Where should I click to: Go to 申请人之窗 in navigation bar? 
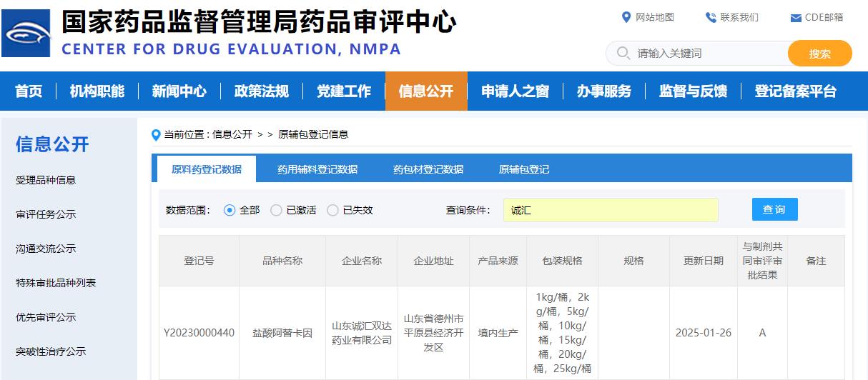[x=515, y=91]
